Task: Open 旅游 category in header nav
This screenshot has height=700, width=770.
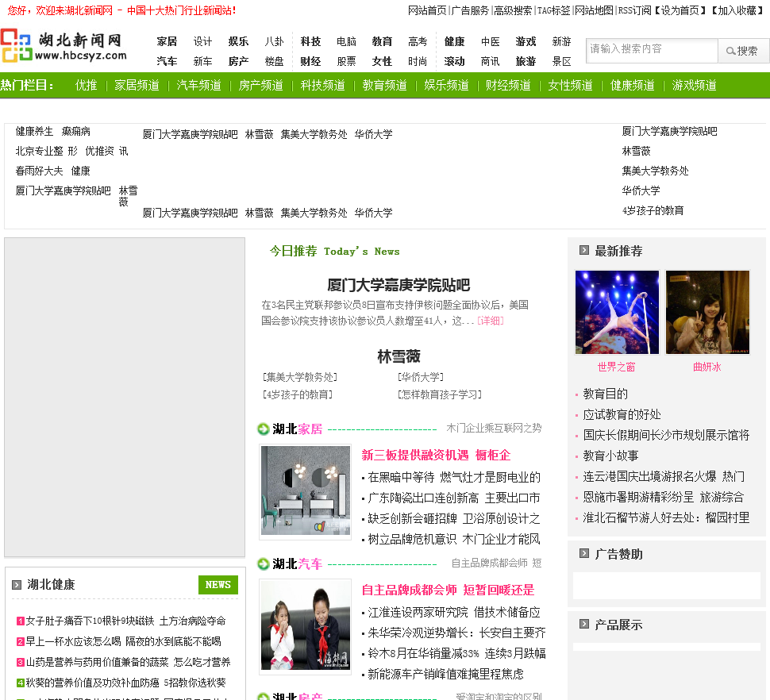Action: 526,61
